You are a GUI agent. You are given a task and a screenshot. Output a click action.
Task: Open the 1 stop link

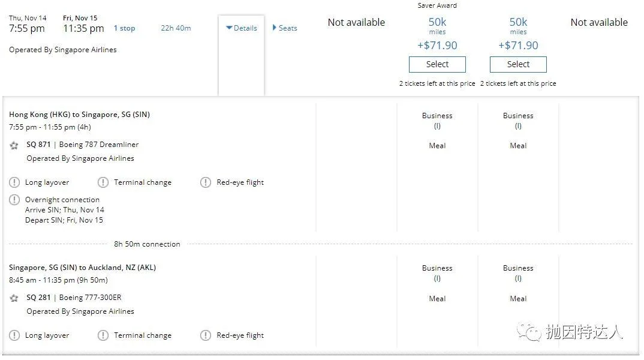125,28
